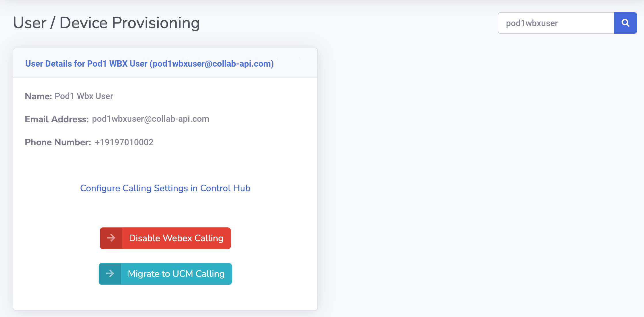Click the Name: field label
The image size is (644, 317).
point(38,96)
